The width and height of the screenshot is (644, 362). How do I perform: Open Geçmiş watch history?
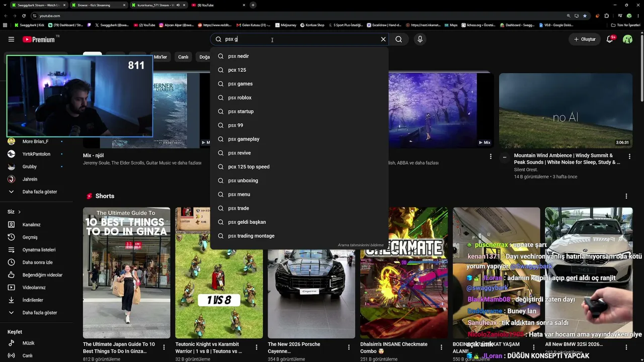(x=36, y=237)
